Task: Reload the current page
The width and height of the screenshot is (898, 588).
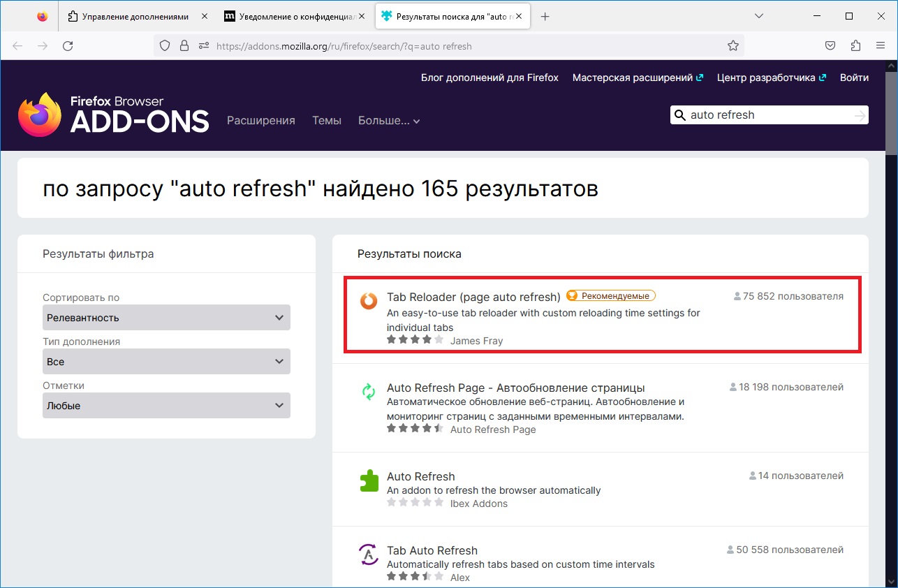Action: pyautogui.click(x=68, y=46)
